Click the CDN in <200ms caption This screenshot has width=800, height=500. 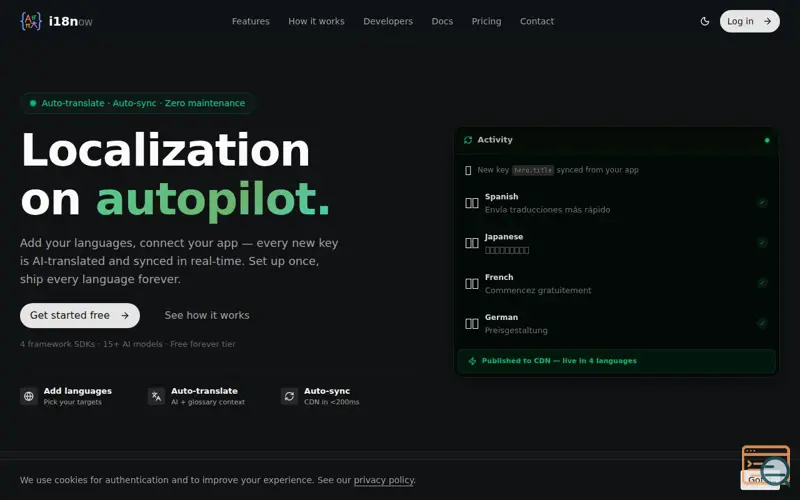[x=332, y=402]
